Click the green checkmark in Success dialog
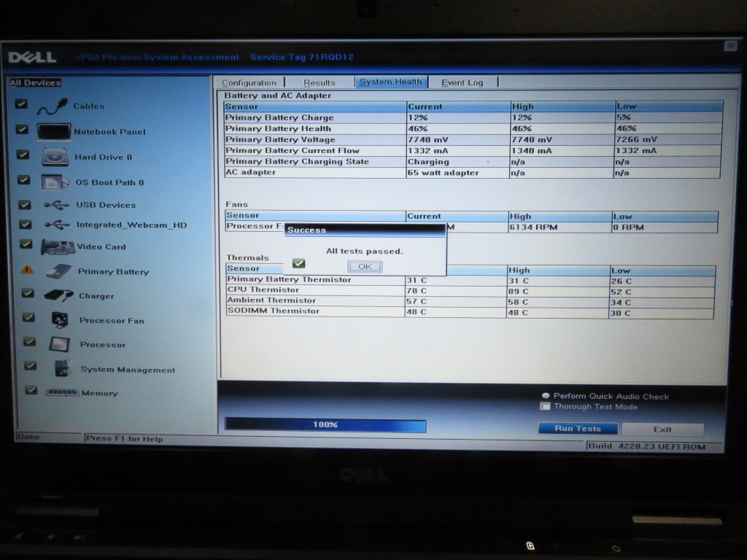 coord(298,263)
